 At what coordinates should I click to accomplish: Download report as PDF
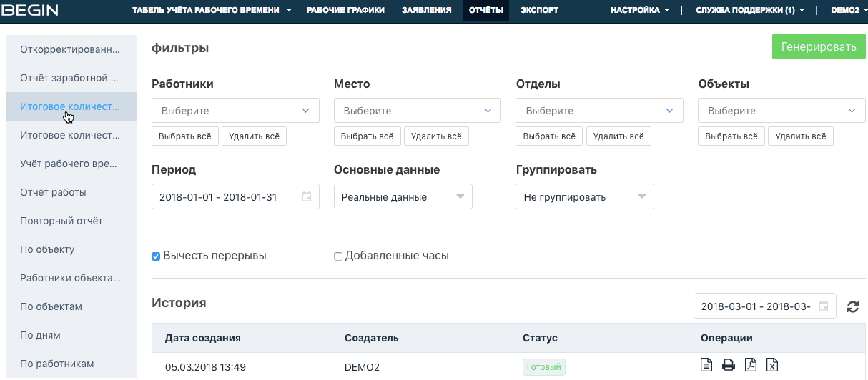click(750, 365)
